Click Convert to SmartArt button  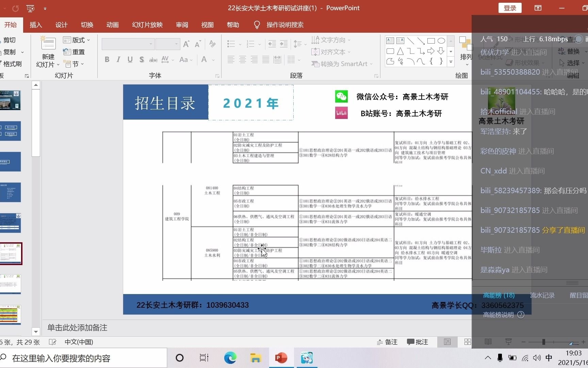click(342, 64)
